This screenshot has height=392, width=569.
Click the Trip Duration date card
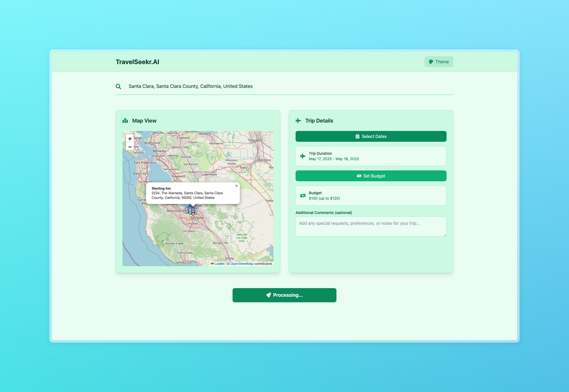[x=371, y=156]
